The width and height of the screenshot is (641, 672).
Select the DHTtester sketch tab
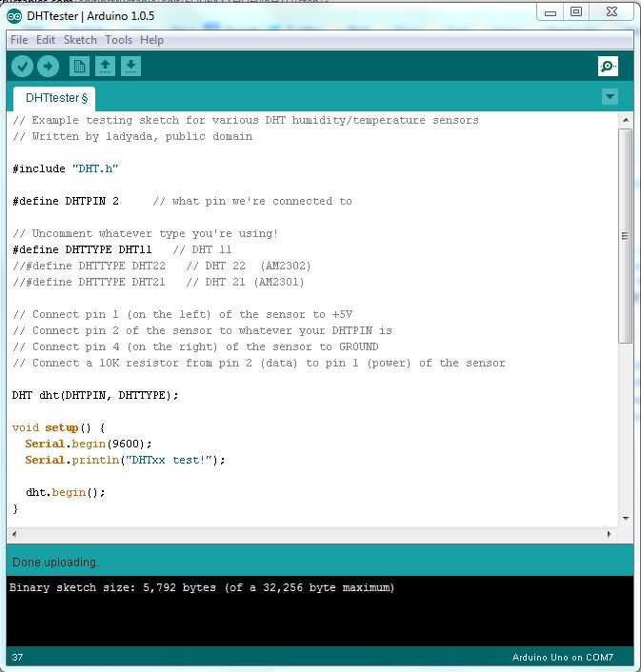tap(54, 99)
